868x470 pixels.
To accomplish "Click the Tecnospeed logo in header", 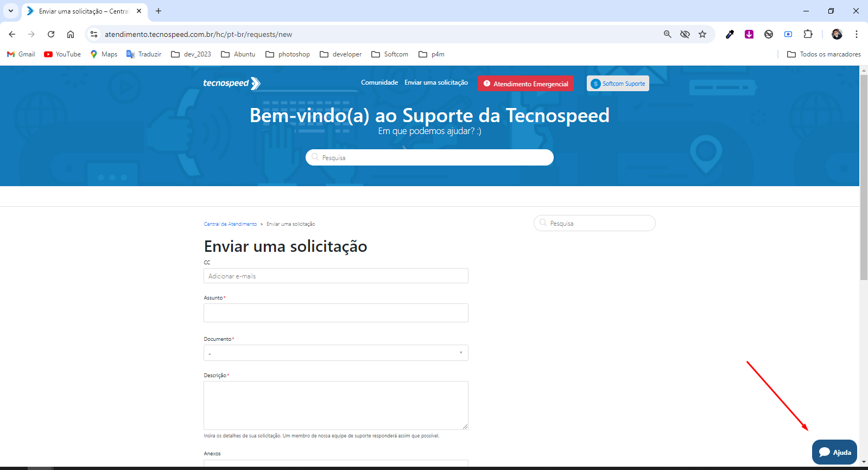I will pos(231,83).
